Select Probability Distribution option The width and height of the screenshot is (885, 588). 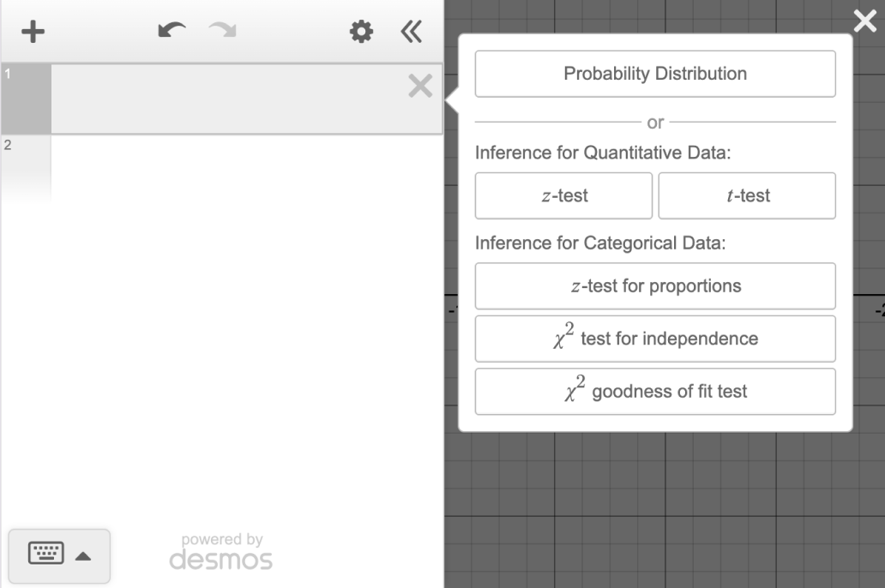[655, 74]
